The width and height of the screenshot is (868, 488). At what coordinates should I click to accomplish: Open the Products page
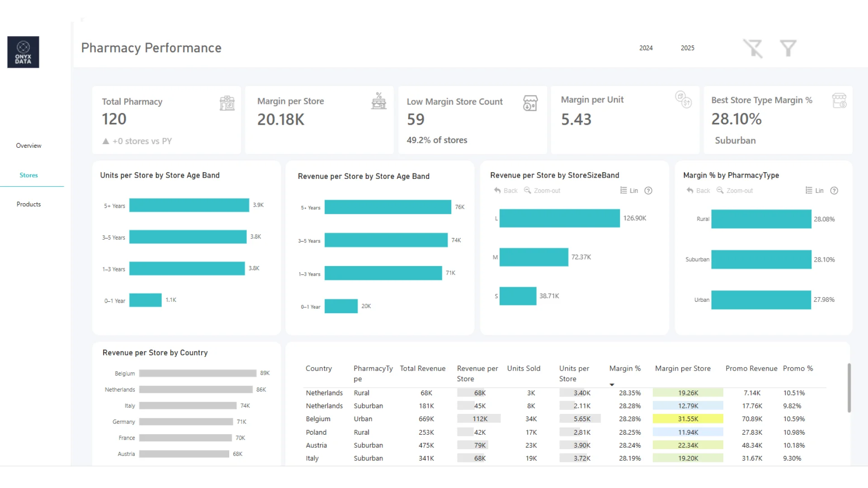click(x=28, y=204)
